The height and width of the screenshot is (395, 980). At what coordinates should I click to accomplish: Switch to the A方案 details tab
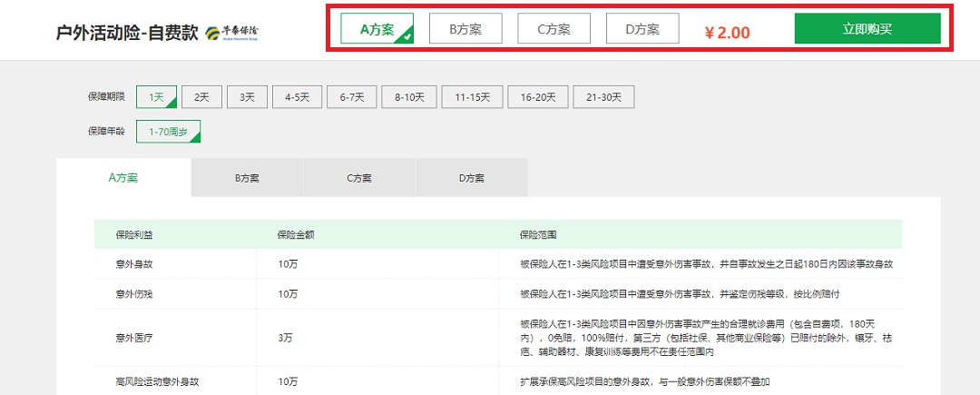pos(123,178)
